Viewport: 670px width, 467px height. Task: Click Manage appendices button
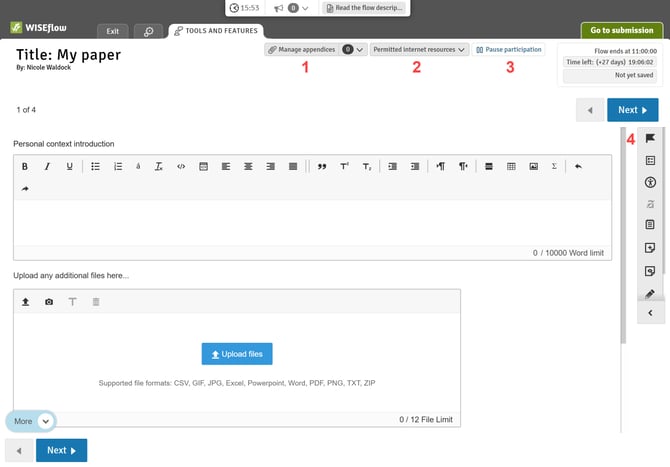point(302,50)
